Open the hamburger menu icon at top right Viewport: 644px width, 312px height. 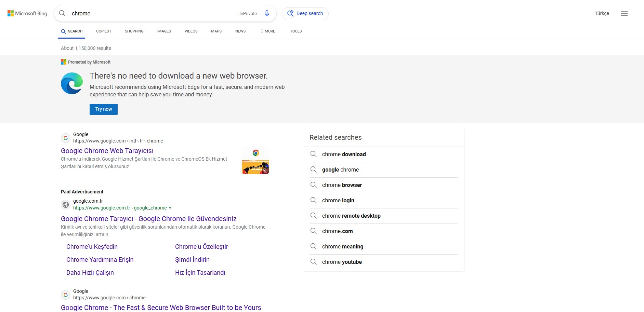624,13
